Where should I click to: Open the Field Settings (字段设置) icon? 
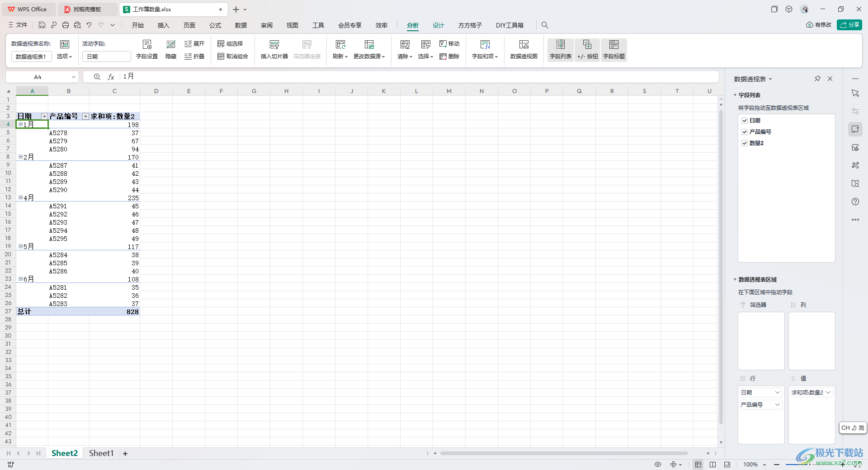(x=147, y=49)
